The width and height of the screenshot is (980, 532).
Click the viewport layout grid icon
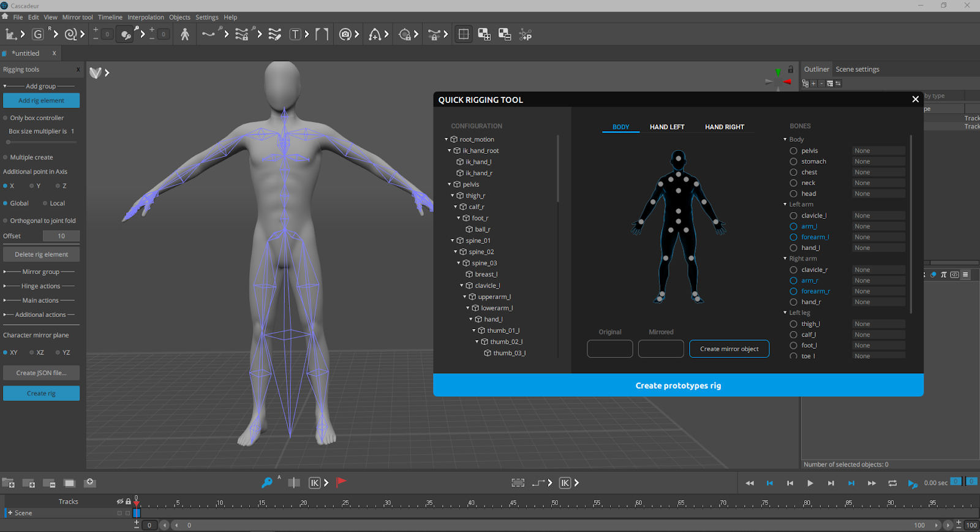pyautogui.click(x=464, y=34)
